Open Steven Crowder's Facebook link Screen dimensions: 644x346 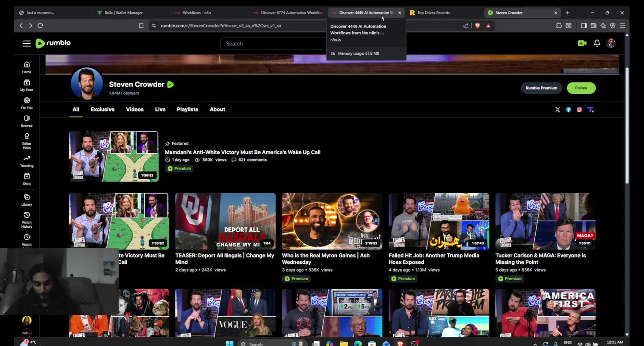568,110
